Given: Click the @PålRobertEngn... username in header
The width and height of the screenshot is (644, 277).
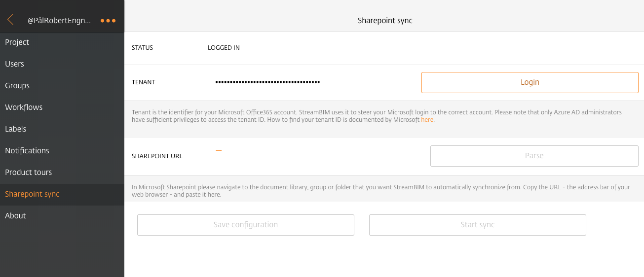Looking at the screenshot, I should [x=59, y=21].
